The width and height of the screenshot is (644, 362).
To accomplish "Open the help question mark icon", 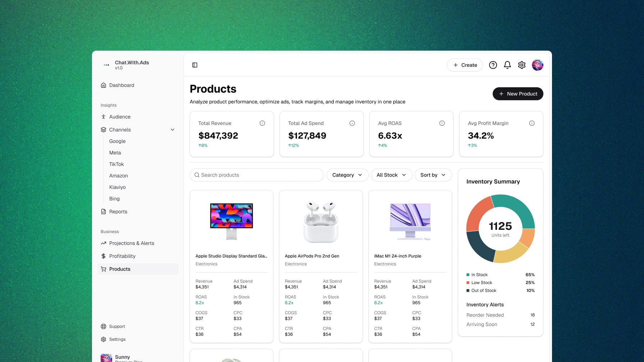I will click(x=493, y=65).
